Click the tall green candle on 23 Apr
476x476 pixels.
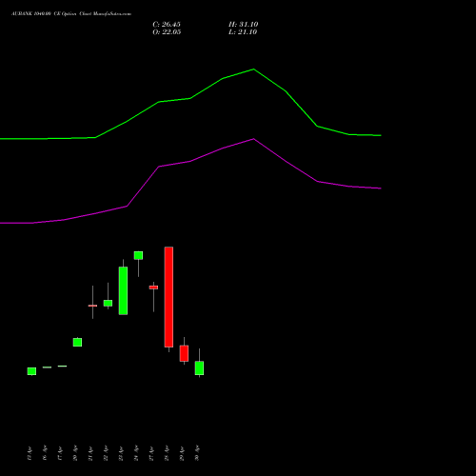pos(123,290)
